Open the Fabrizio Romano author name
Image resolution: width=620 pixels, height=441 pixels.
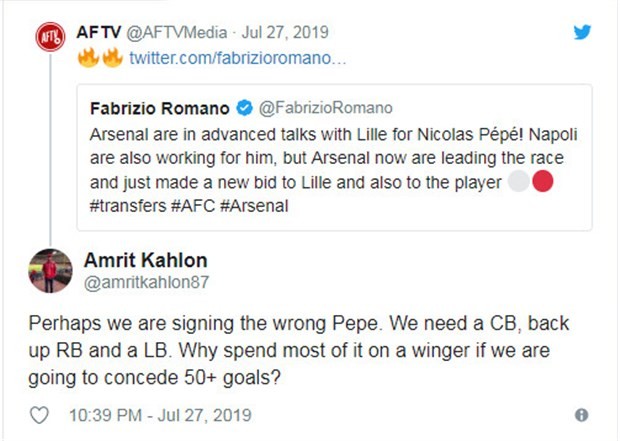pos(161,107)
